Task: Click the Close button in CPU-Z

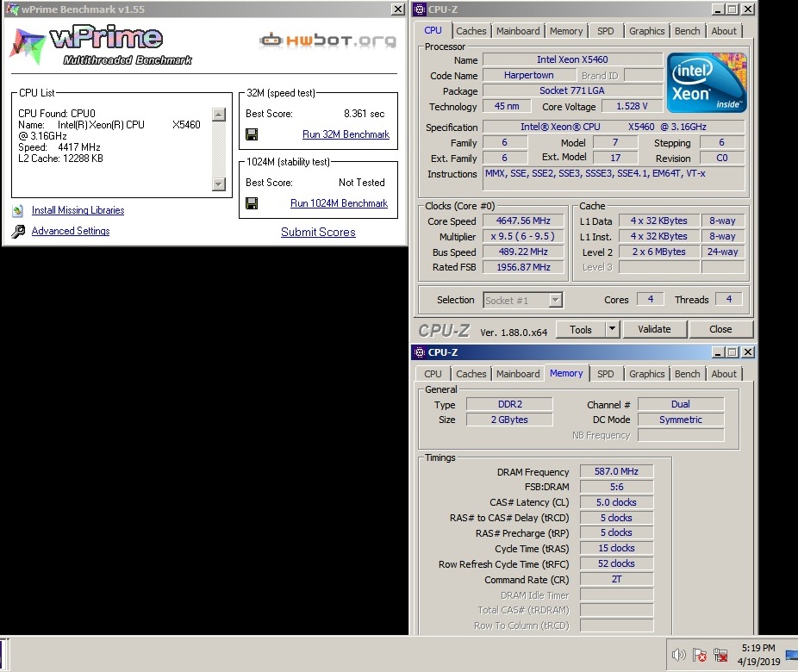Action: click(x=720, y=329)
